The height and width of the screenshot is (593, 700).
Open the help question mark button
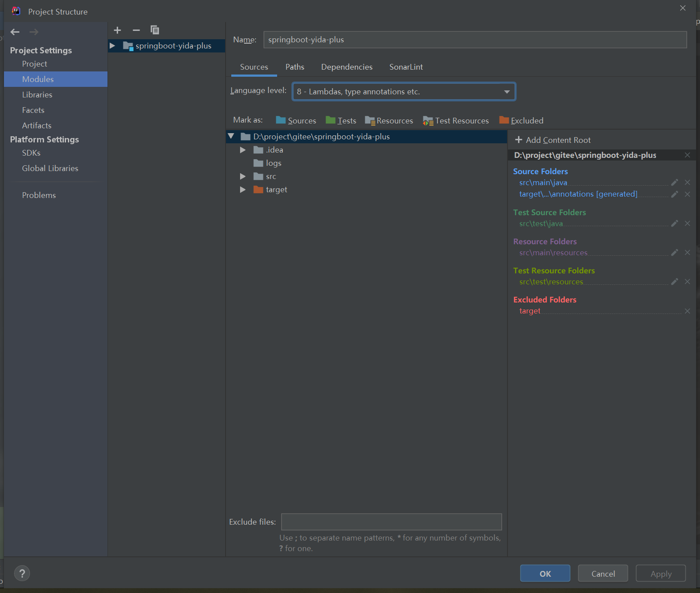click(22, 573)
